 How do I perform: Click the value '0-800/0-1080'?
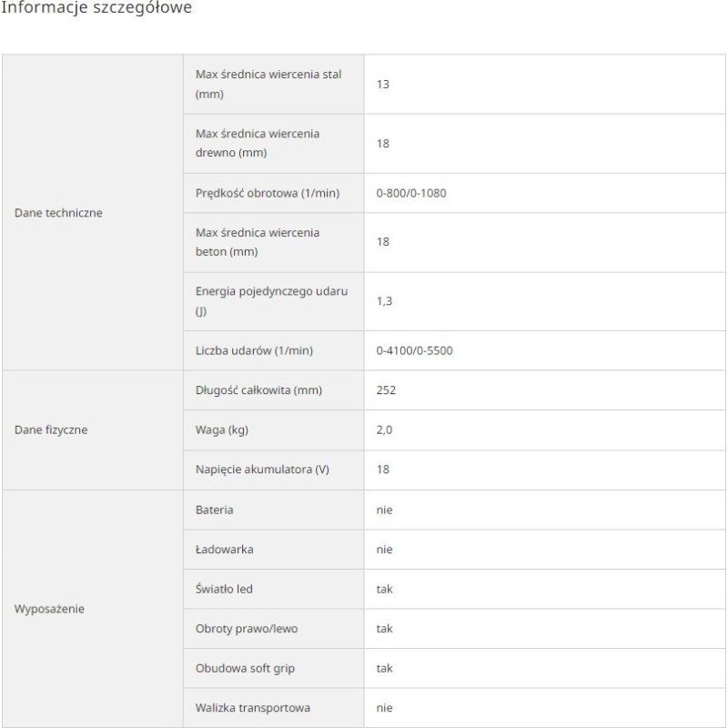click(410, 193)
